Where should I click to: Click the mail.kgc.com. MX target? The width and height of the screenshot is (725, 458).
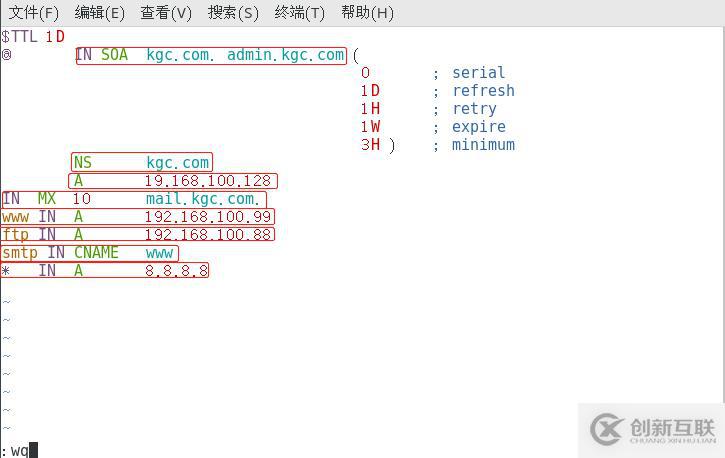[202, 199]
